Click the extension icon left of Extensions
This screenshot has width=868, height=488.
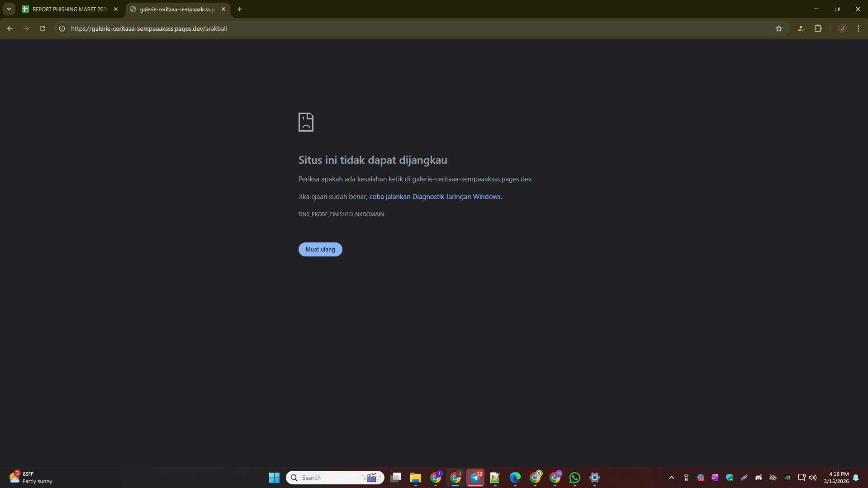point(801,28)
